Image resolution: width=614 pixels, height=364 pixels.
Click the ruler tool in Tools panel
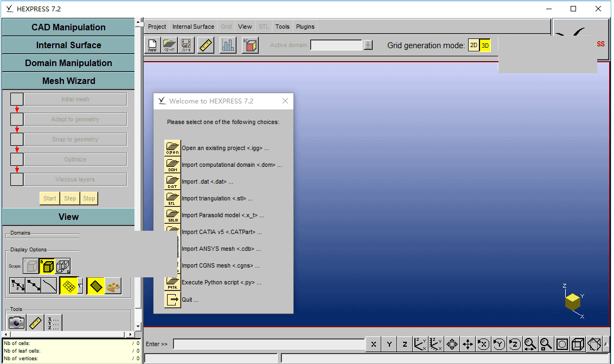point(35,322)
